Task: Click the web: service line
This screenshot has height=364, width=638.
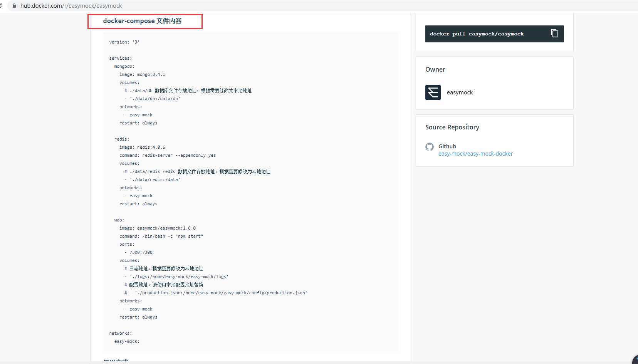Action: click(x=119, y=220)
